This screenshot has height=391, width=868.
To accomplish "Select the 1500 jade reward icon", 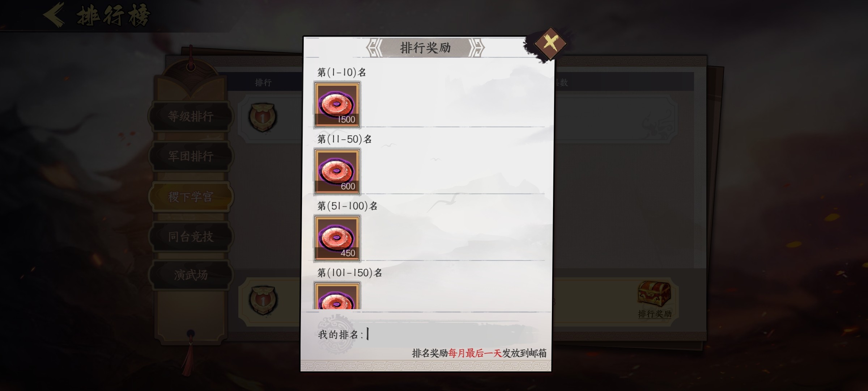I will 337,105.
